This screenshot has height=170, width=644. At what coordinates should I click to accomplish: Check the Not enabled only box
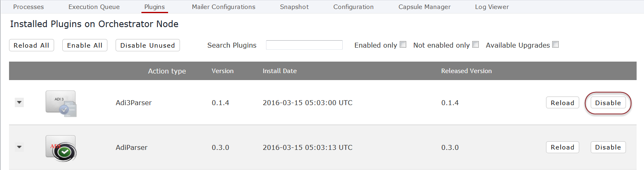(x=476, y=44)
